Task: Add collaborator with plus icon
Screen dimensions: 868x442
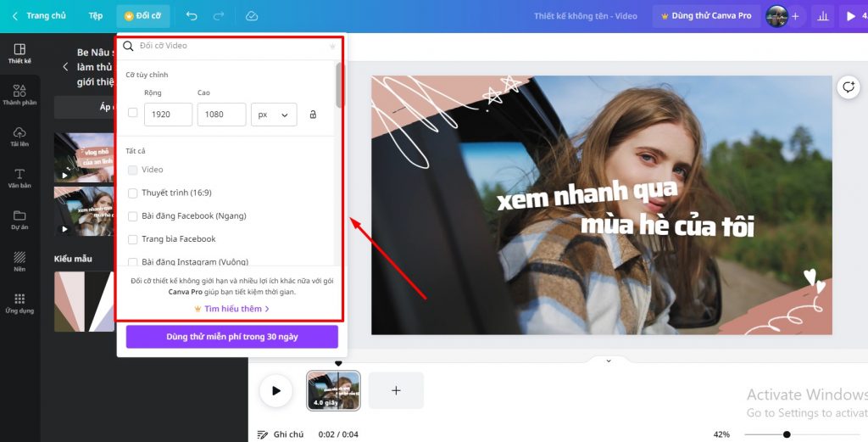Action: tap(795, 16)
